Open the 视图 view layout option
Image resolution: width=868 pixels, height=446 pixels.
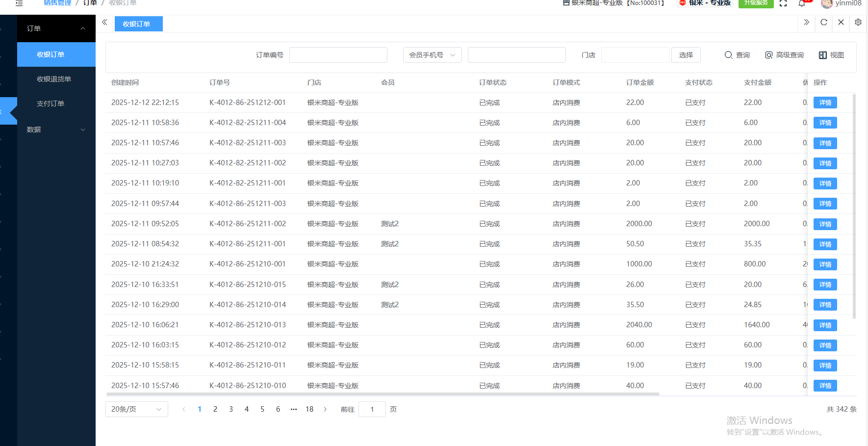click(x=831, y=55)
